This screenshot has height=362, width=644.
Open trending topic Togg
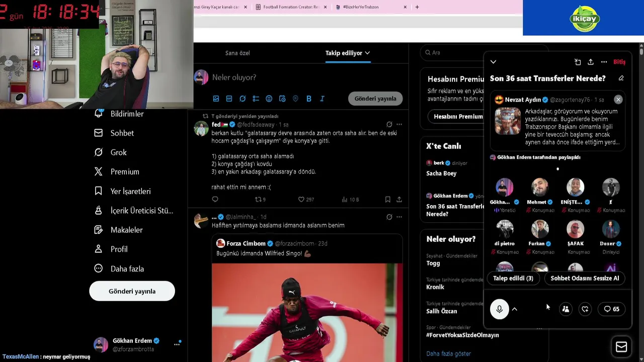pyautogui.click(x=433, y=263)
